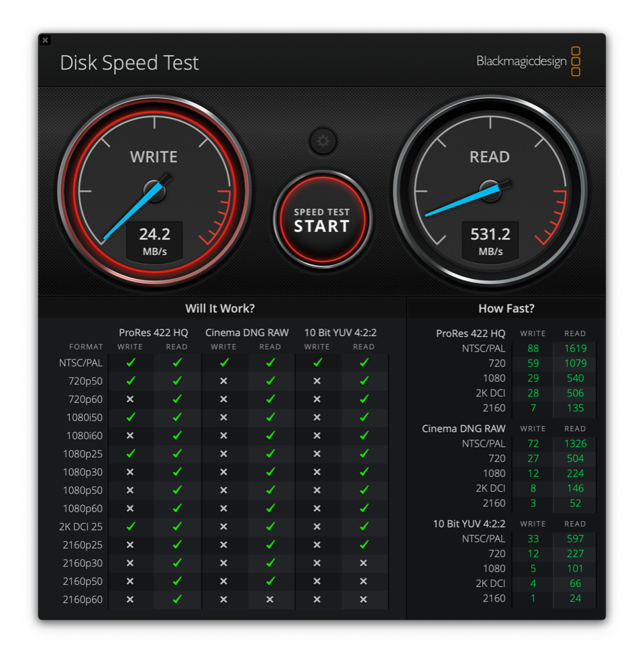Click the WRITE gauge speed readout 24.2
Screen dimensions: 644x664
[155, 234]
